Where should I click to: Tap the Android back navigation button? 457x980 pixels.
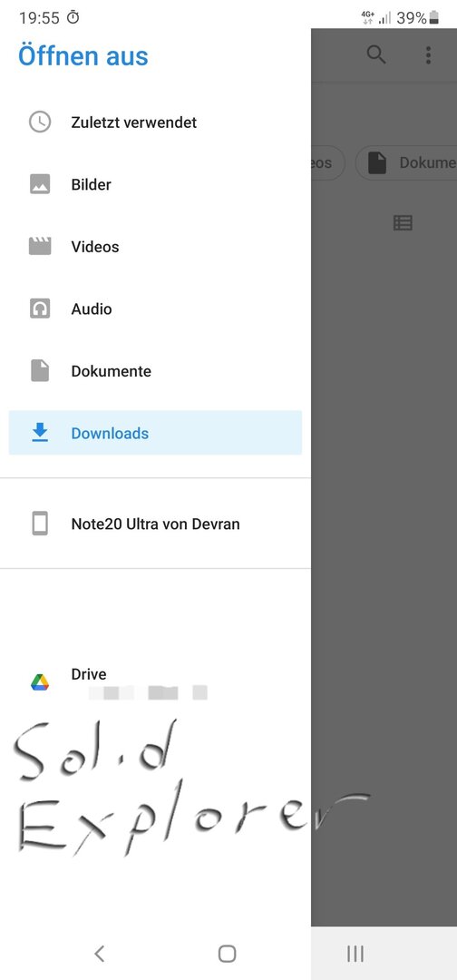pyautogui.click(x=99, y=953)
